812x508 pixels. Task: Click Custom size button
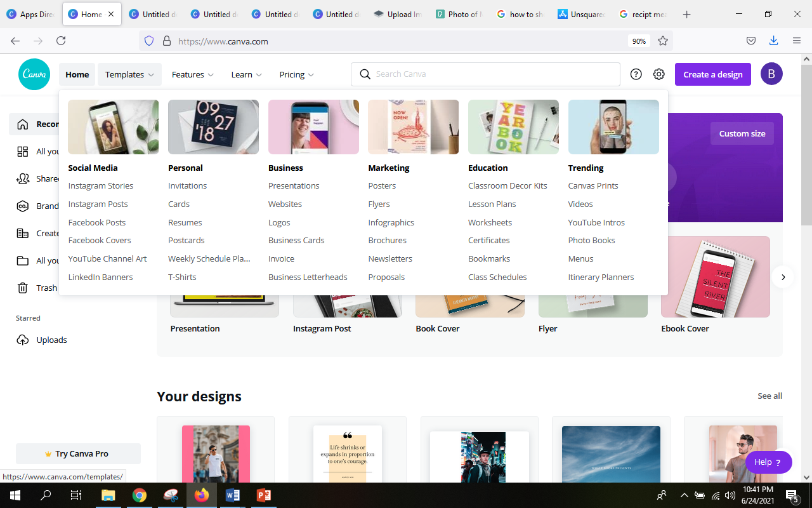(x=742, y=133)
